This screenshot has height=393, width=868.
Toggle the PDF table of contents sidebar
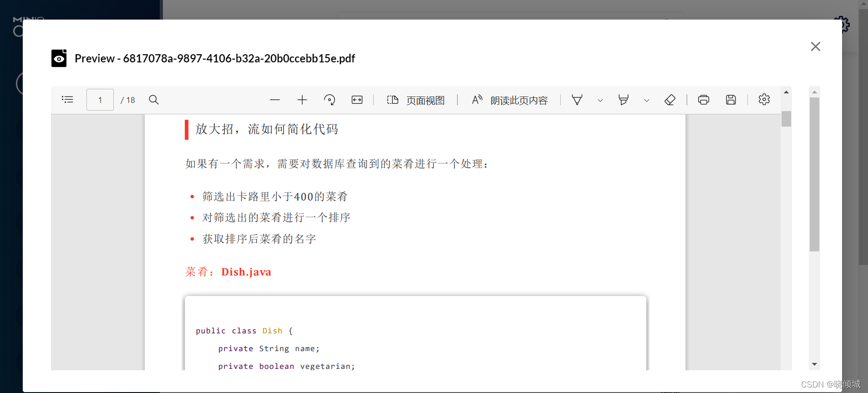(67, 100)
